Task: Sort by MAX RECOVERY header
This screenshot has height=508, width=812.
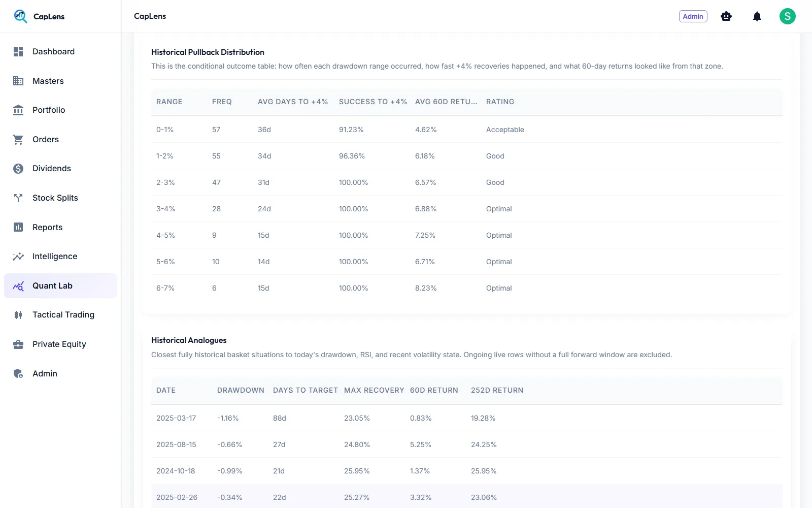Action: coord(374,390)
